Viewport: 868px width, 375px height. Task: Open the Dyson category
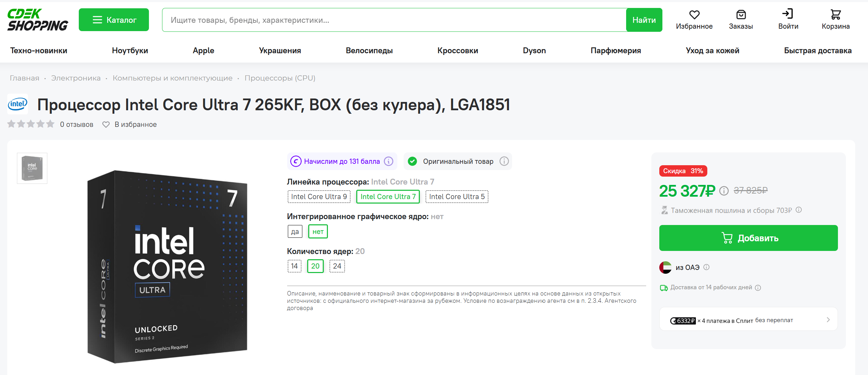[x=534, y=50]
